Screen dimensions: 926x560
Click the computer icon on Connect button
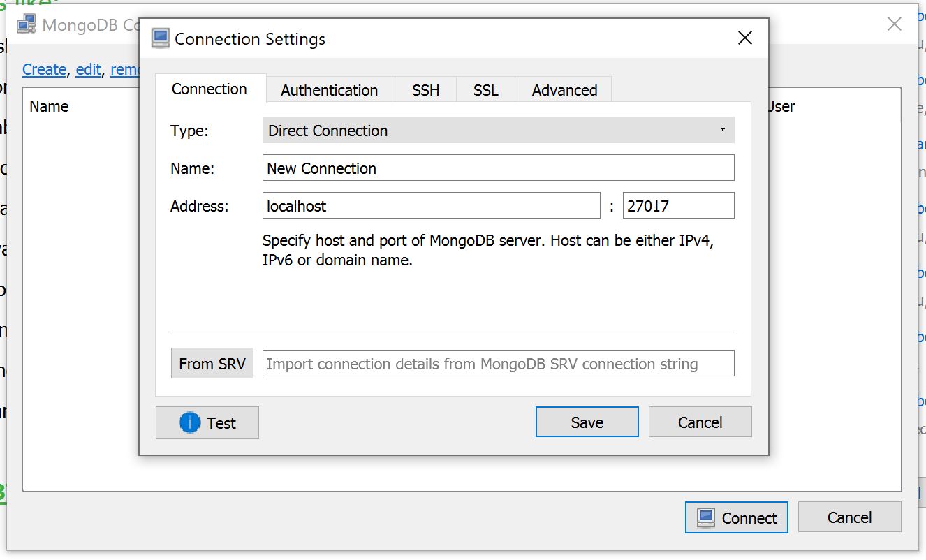click(706, 517)
